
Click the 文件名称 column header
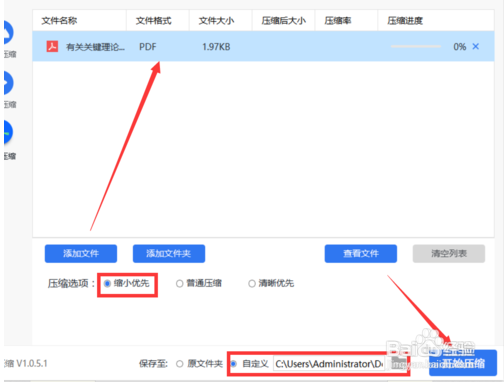[59, 21]
